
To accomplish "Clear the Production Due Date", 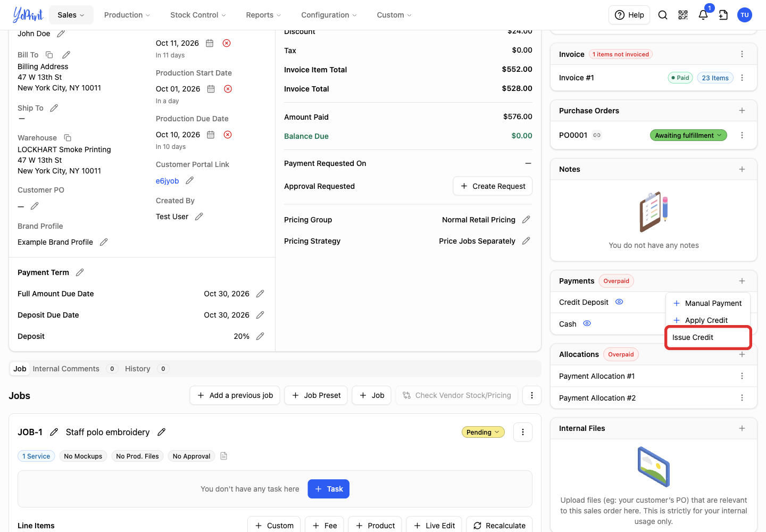I will pyautogui.click(x=228, y=135).
